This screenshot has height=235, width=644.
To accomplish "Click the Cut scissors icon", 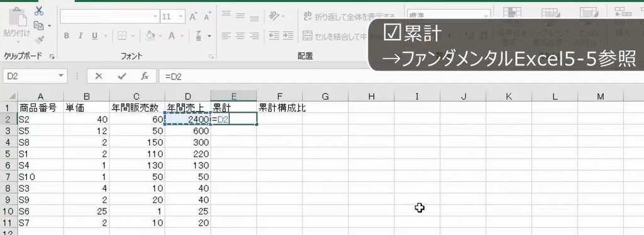I will point(39,11).
